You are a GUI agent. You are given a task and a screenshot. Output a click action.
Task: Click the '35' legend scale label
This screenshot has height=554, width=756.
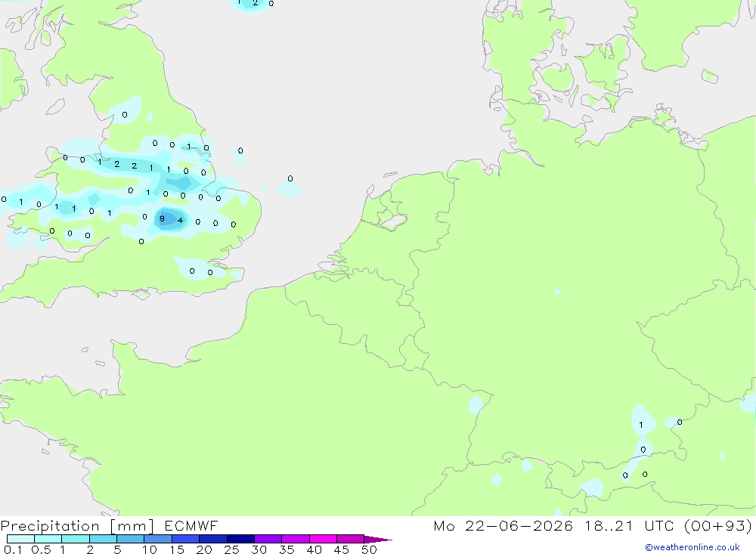pos(287,549)
